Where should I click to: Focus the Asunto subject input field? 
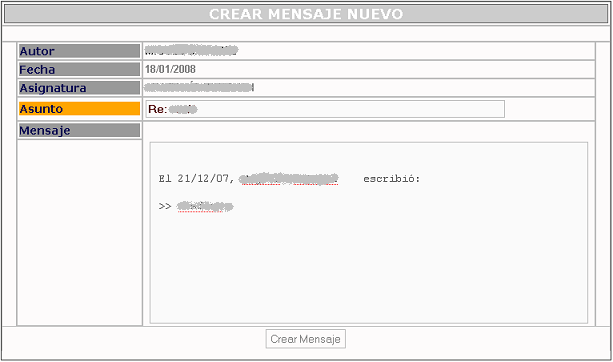[x=325, y=109]
